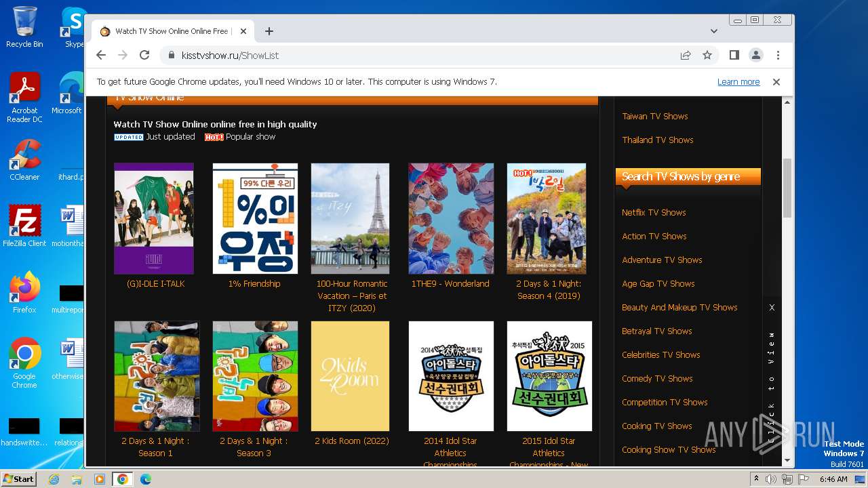Open 2014 Idol Star Athletics poster
The height and width of the screenshot is (488, 868).
point(451,376)
